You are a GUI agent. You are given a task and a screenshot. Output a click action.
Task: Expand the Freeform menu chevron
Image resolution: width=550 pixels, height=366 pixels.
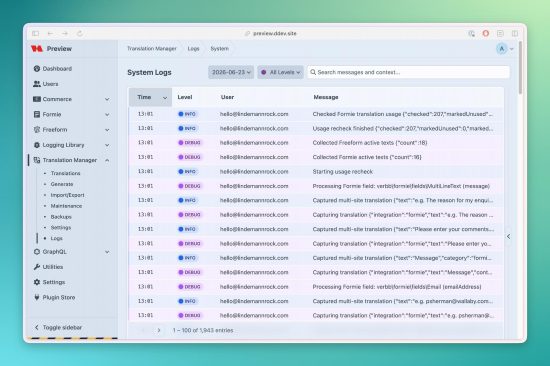tap(107, 129)
